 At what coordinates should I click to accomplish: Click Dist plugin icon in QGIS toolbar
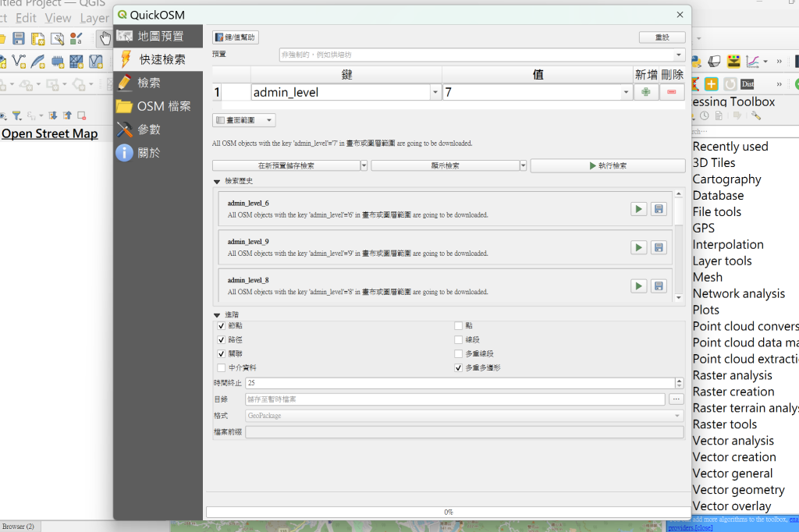click(748, 84)
